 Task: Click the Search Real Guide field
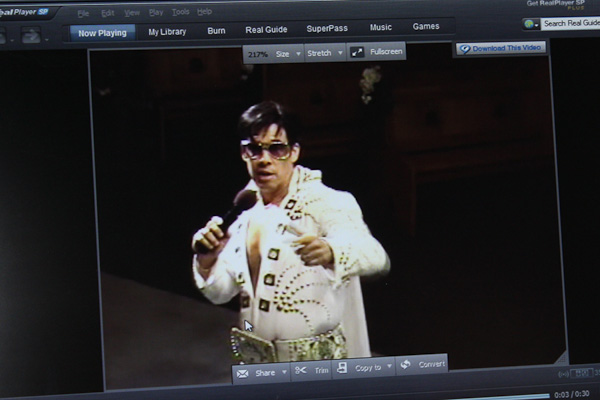pos(571,23)
